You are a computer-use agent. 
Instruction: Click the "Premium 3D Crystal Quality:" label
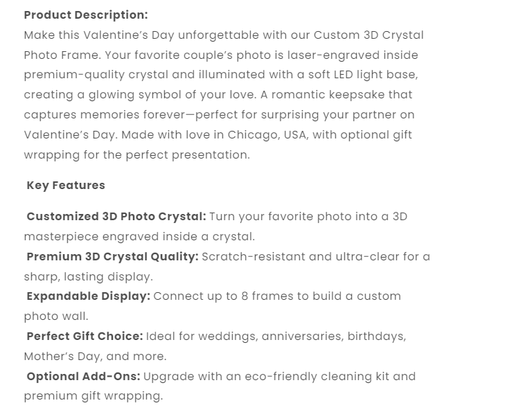click(x=112, y=256)
